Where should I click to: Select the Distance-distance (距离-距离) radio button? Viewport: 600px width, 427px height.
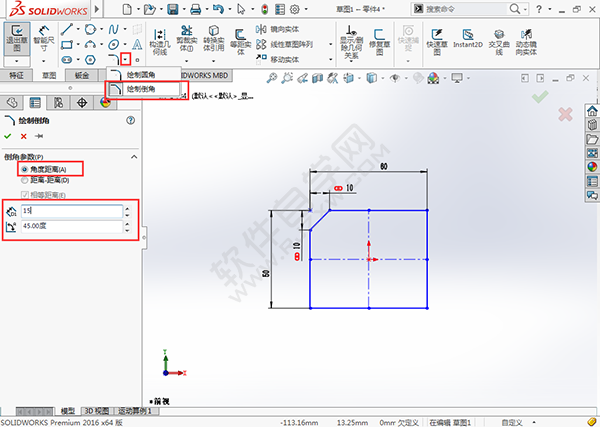point(24,180)
